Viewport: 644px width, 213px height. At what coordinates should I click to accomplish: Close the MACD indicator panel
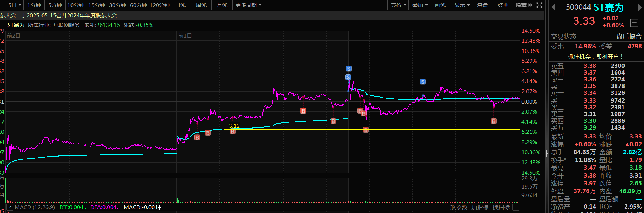[x=516, y=207]
